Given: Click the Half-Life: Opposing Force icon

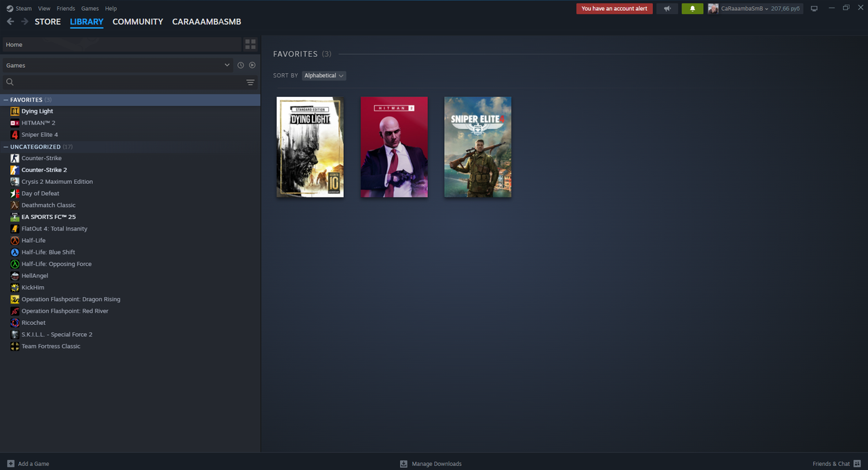Looking at the screenshot, I should click(15, 264).
